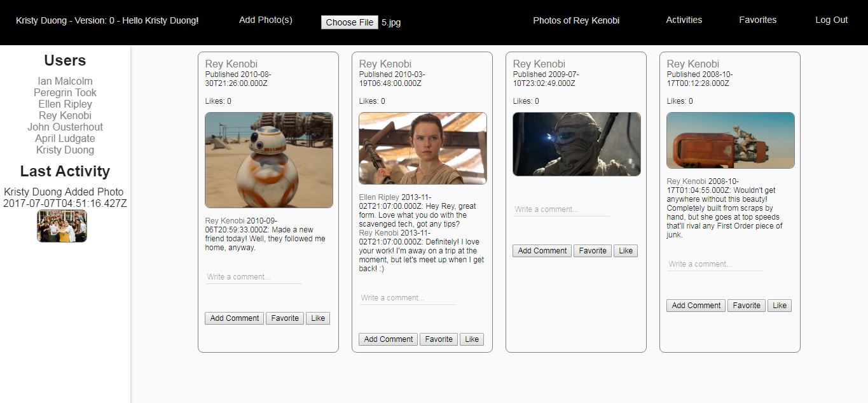Open the masked scavenger photo
Viewport: 868px width, 403px height.
pos(576,144)
